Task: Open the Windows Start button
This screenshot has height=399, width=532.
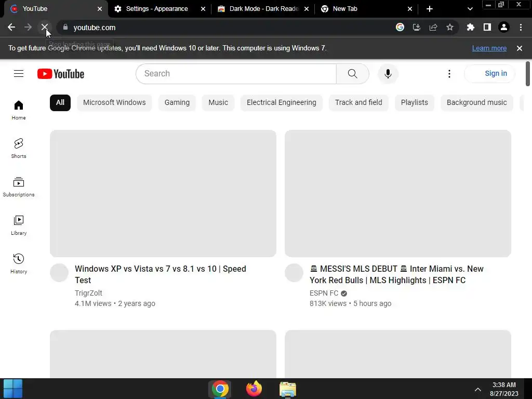Action: click(x=13, y=389)
